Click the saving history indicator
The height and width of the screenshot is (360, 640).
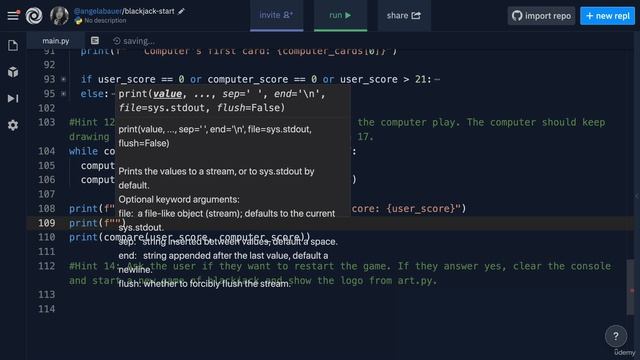tap(134, 41)
